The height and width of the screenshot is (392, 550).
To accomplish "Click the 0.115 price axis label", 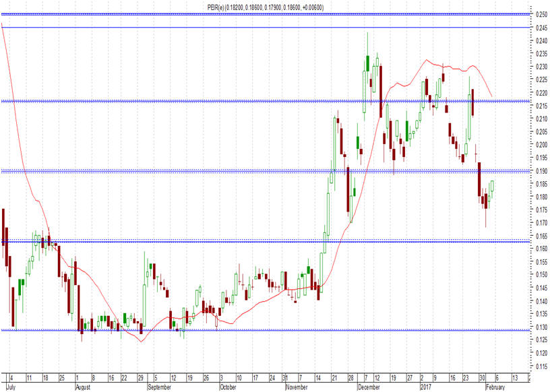I will point(542,366).
